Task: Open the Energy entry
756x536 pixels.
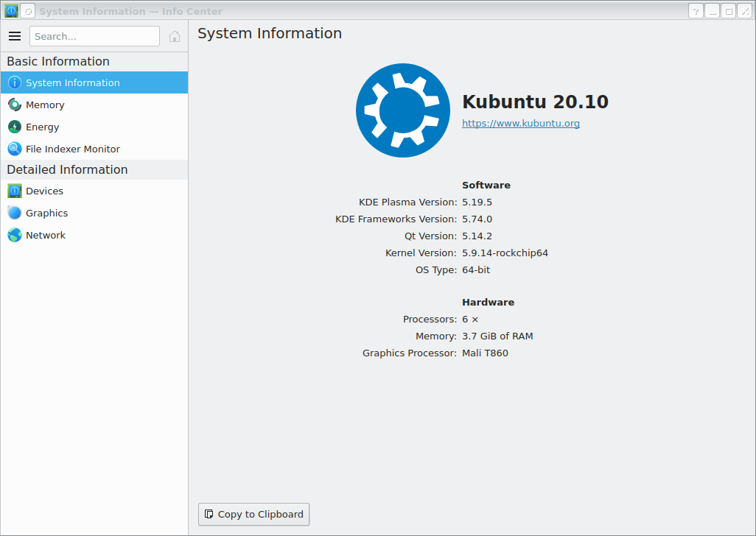Action: click(94, 127)
